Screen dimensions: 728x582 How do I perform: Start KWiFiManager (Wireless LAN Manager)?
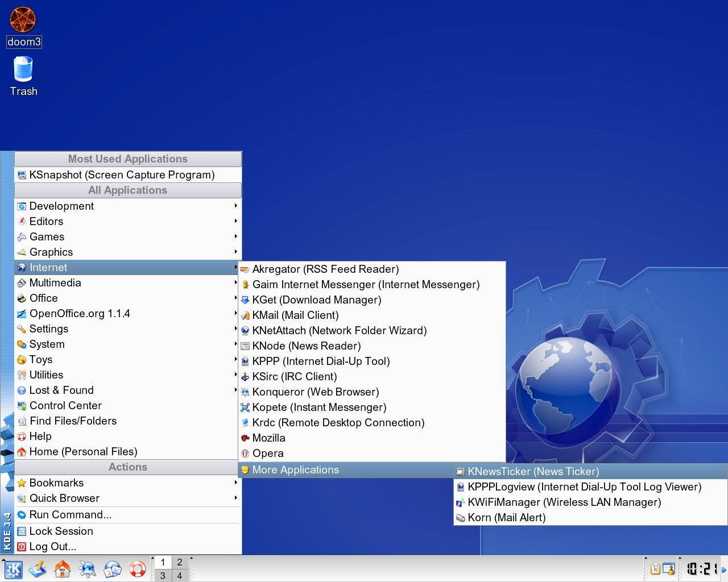[590, 502]
